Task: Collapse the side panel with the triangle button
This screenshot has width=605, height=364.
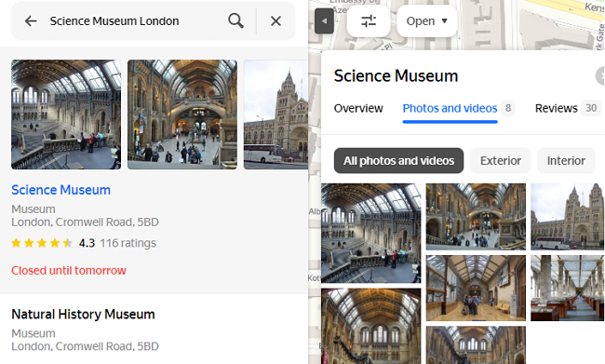Action: coord(324,20)
